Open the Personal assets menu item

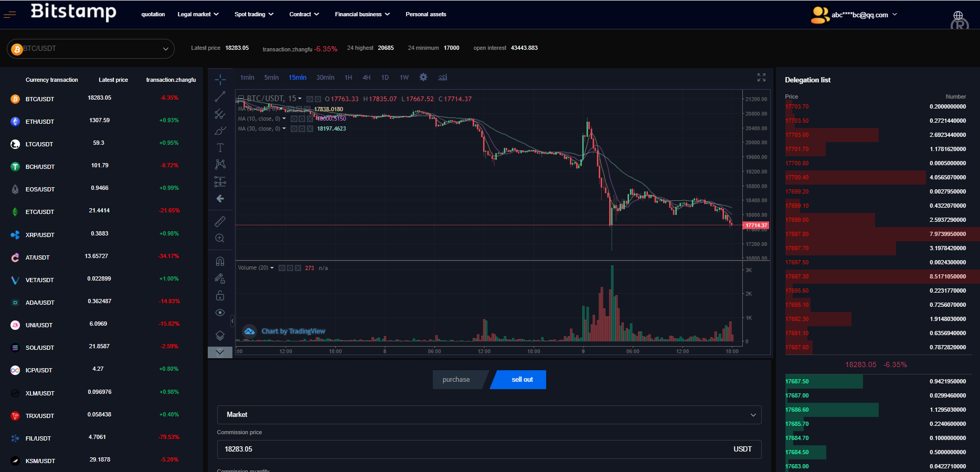point(425,14)
